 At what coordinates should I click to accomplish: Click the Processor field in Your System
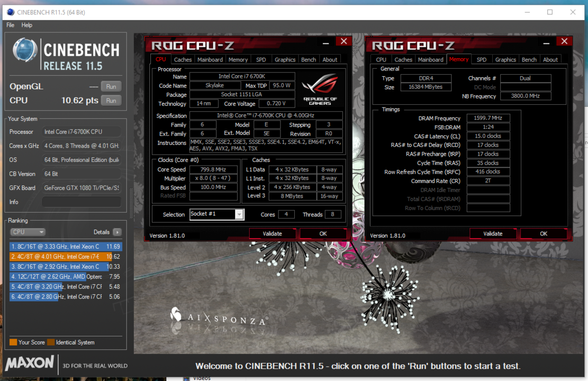click(x=82, y=132)
